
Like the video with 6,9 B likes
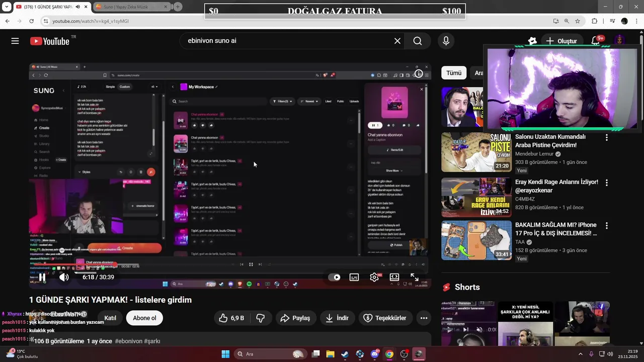click(x=231, y=318)
